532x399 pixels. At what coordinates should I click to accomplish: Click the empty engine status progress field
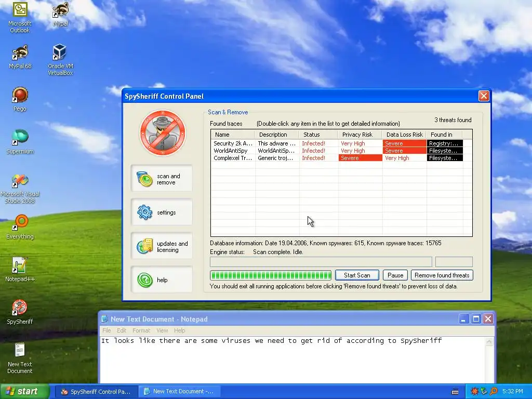321,262
